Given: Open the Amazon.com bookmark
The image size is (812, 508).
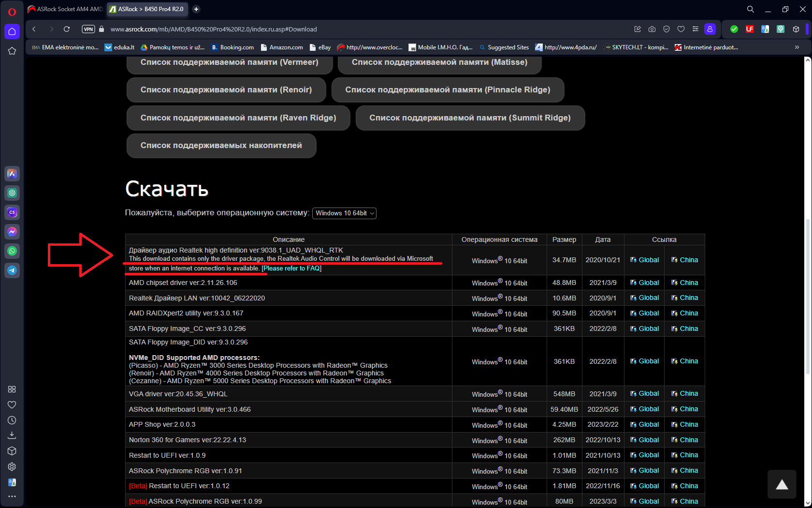Looking at the screenshot, I should (282, 47).
